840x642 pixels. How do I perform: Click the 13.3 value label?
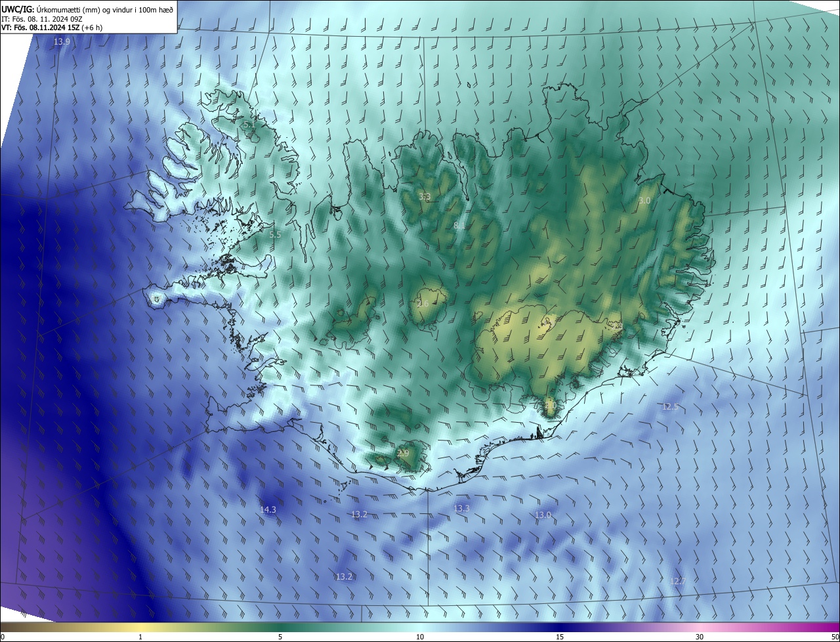click(x=461, y=509)
